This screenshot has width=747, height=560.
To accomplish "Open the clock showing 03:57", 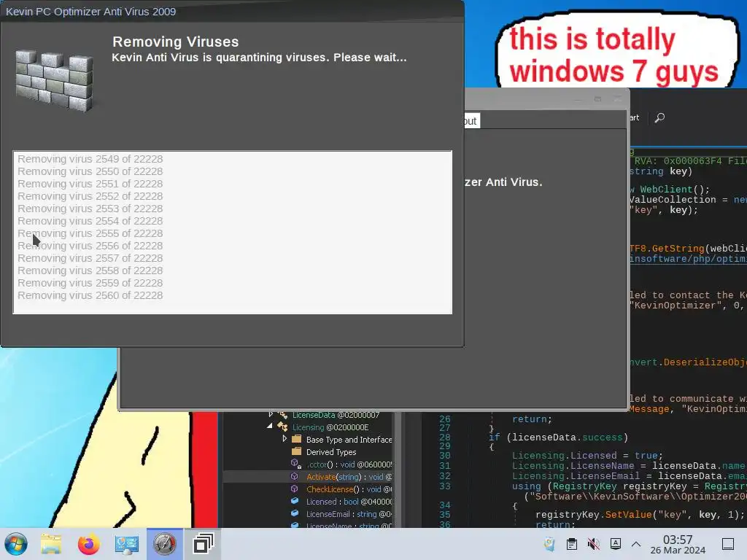I will point(678,544).
